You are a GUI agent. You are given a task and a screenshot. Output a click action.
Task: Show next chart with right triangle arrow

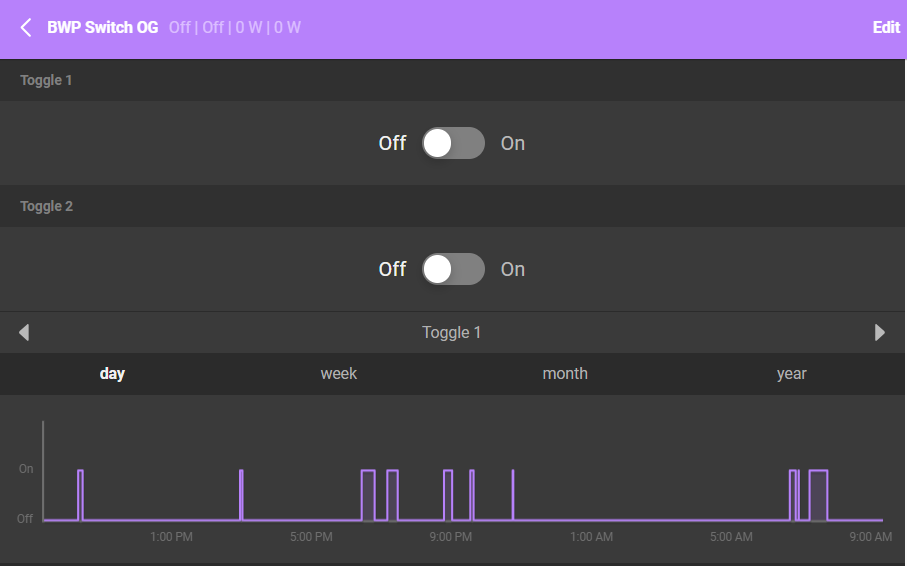click(x=880, y=332)
